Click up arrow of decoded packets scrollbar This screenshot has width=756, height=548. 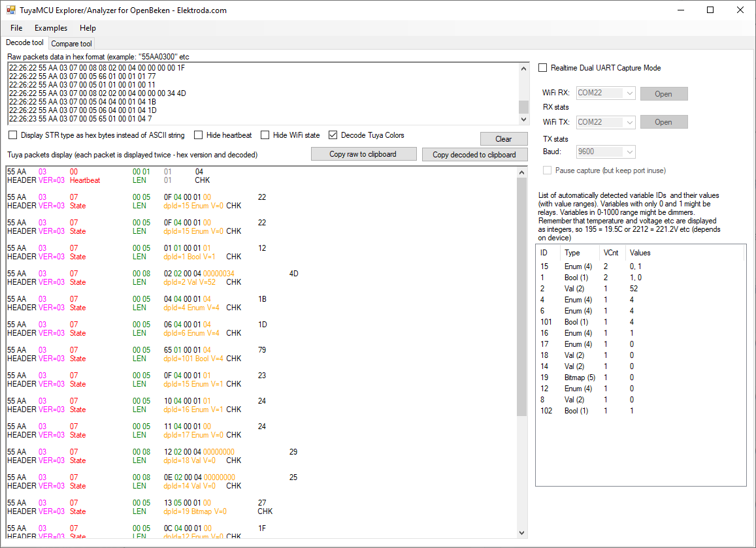pyautogui.click(x=522, y=172)
